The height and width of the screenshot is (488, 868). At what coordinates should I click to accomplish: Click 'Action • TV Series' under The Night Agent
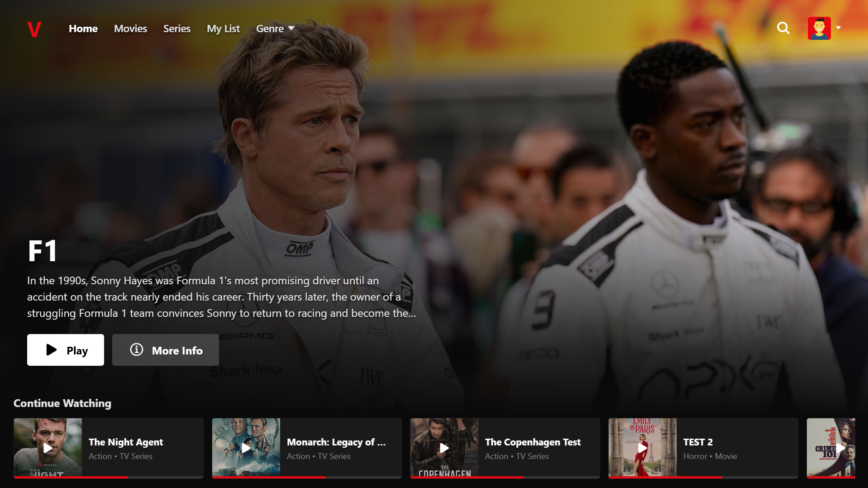click(x=120, y=456)
